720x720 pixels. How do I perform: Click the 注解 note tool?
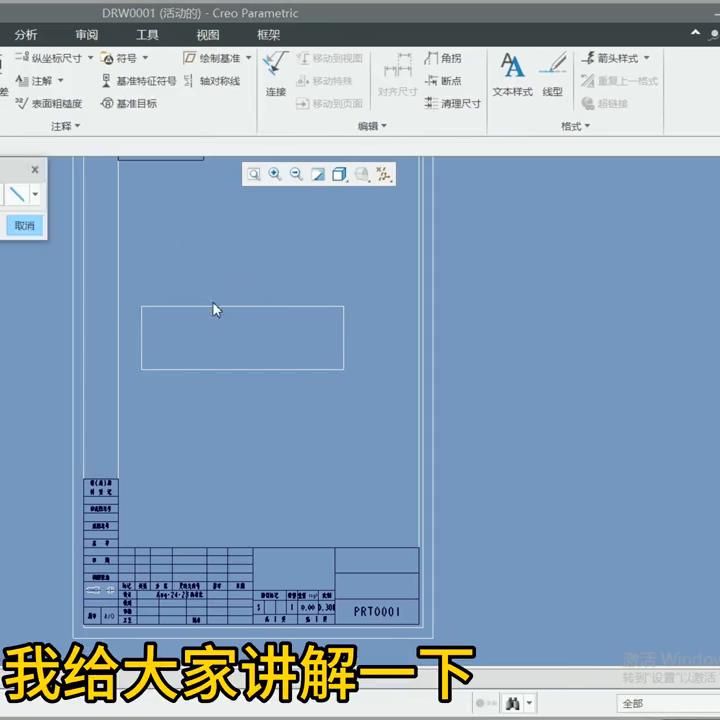click(34, 81)
